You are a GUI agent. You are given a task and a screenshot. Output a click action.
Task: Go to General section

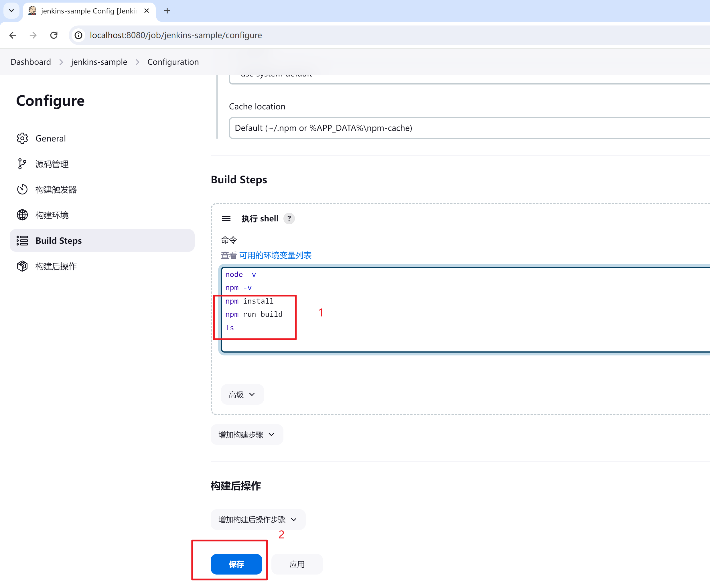click(102, 138)
